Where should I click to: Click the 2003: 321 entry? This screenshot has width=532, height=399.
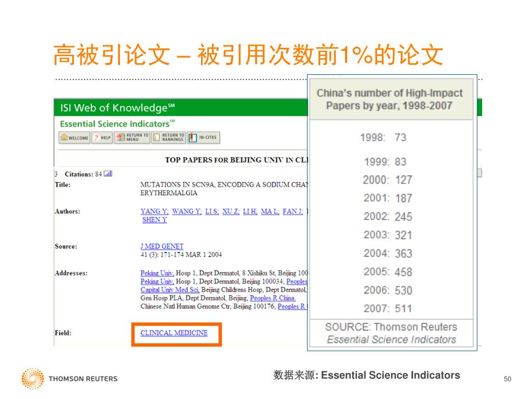(388, 235)
